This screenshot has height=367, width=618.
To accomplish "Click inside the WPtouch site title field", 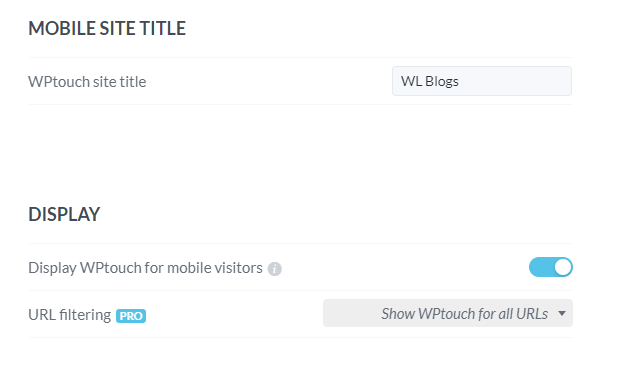I will (x=482, y=81).
